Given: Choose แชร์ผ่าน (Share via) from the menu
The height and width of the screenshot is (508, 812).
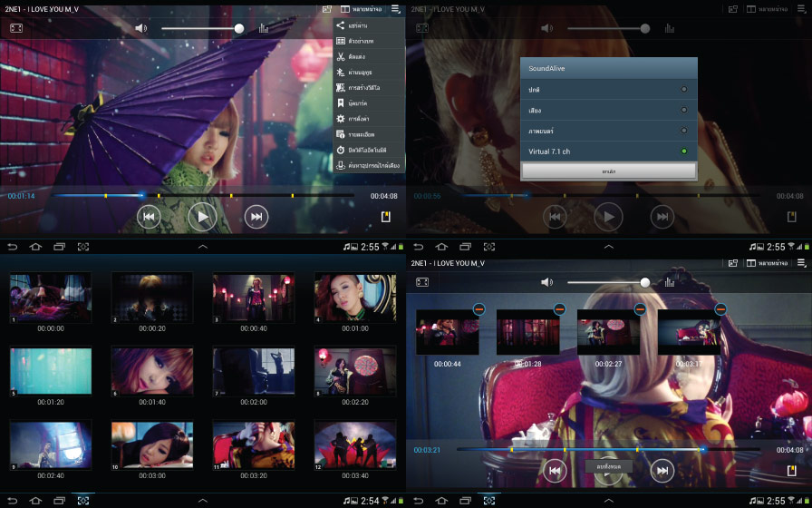Looking at the screenshot, I should (369, 25).
